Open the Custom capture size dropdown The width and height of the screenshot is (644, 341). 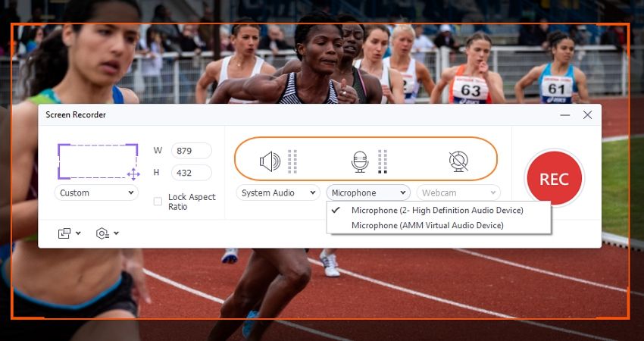(96, 192)
